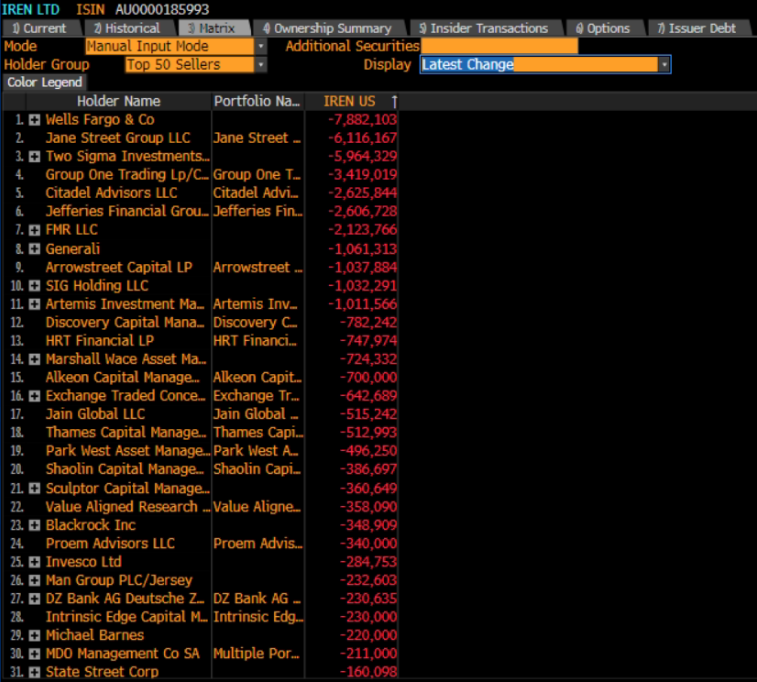Expand the FMR LLC holder row
The height and width of the screenshot is (682, 757).
point(34,230)
